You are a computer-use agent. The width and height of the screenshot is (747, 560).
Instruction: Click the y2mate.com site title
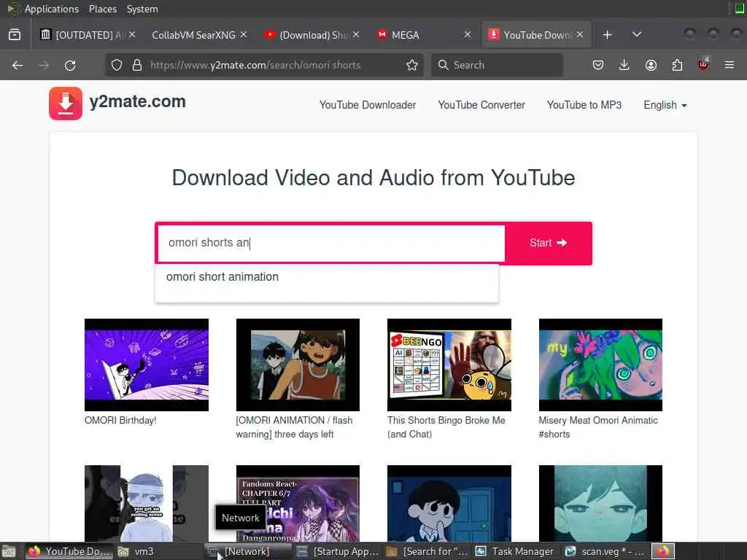click(x=137, y=101)
